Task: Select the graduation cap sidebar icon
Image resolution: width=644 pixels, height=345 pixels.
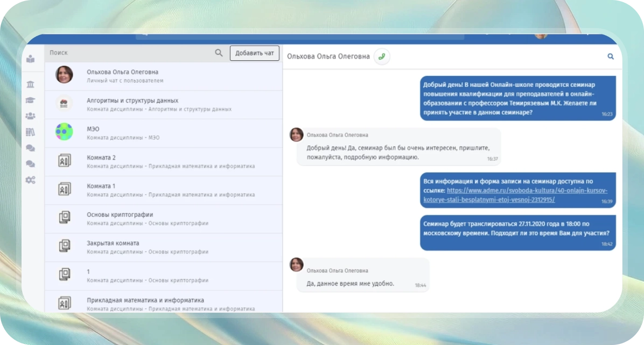Action: (30, 100)
